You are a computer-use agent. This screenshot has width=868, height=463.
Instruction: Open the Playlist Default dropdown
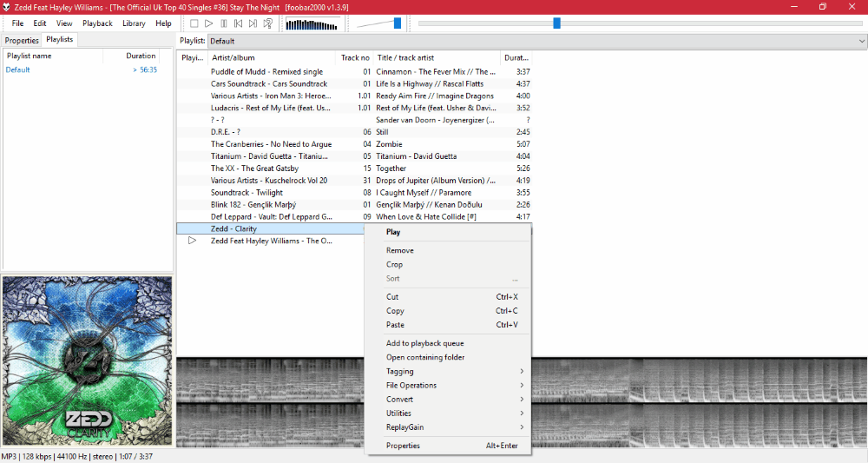tap(537, 41)
